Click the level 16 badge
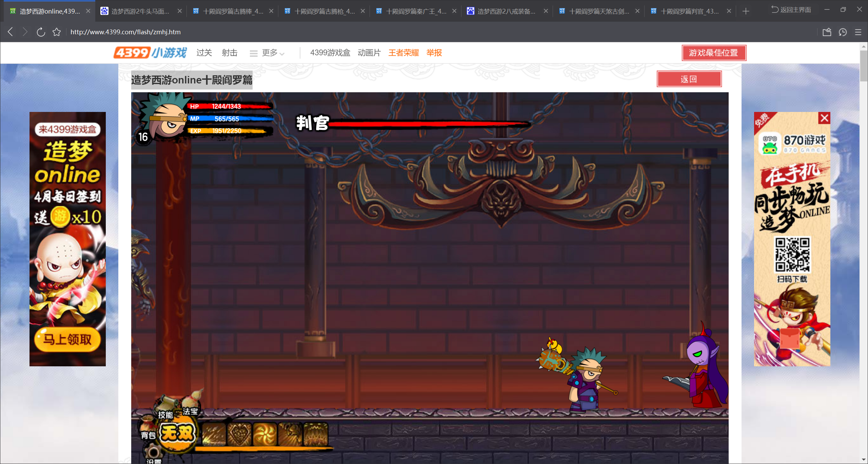This screenshot has height=464, width=868. [143, 137]
